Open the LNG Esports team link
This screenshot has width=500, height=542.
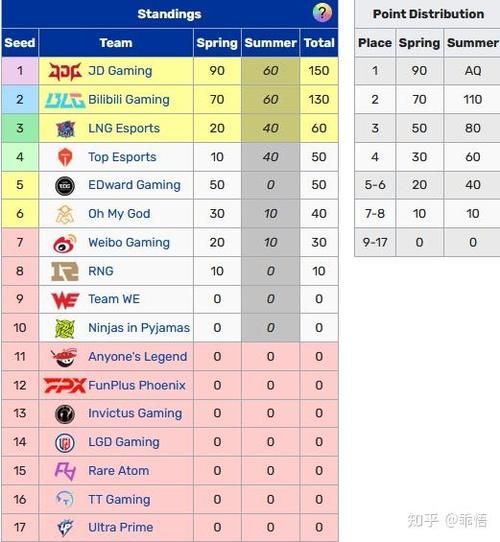point(124,128)
